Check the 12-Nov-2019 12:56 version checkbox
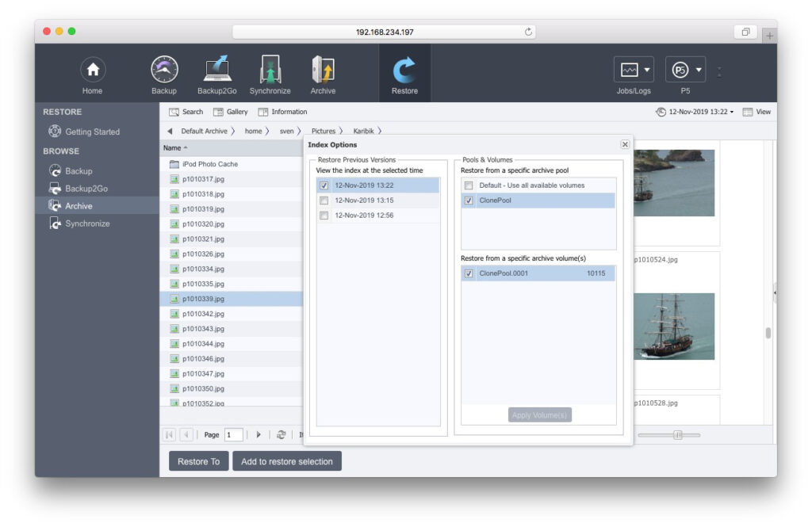This screenshot has height=527, width=812. 324,216
